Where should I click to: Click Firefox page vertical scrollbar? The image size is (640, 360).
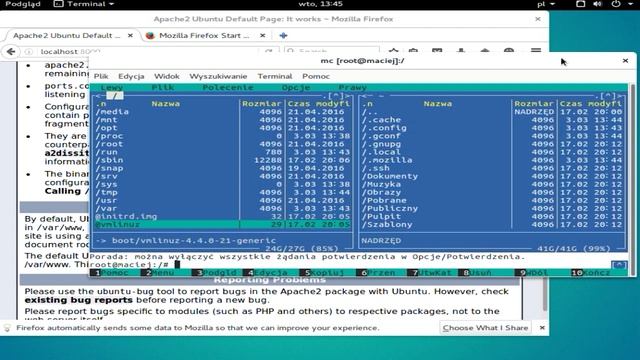[x=544, y=294]
